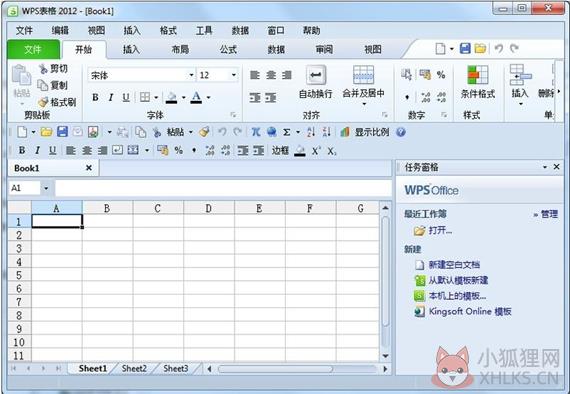Click the 新建空白文档 link in task pane
The height and width of the screenshot is (394, 570).
454,265
